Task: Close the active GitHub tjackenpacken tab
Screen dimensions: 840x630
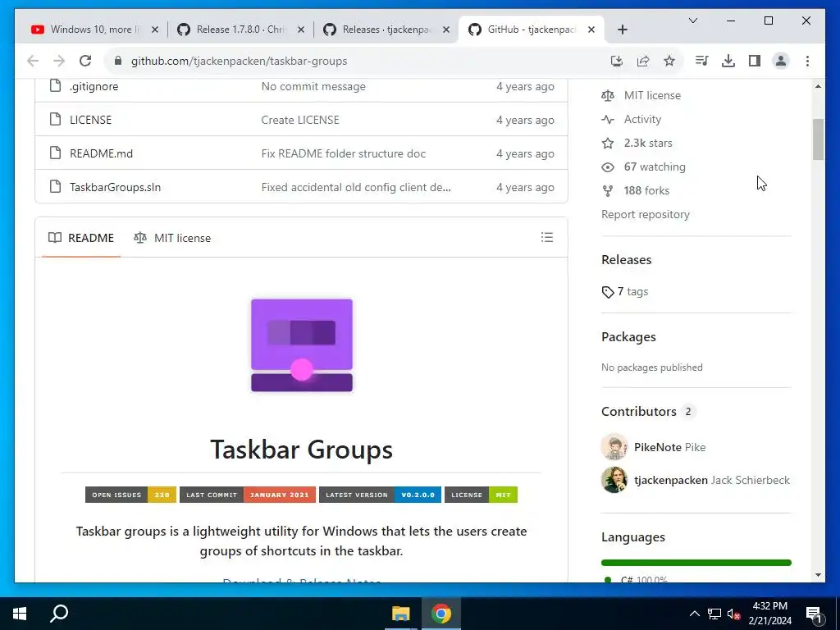Action: pyautogui.click(x=591, y=30)
